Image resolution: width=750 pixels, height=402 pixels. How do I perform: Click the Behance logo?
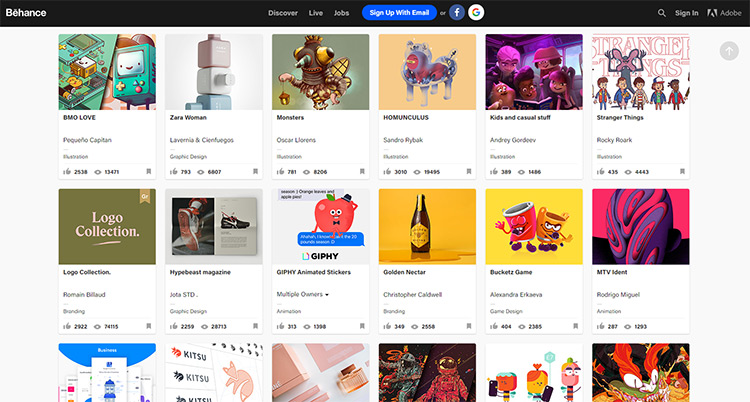(26, 13)
